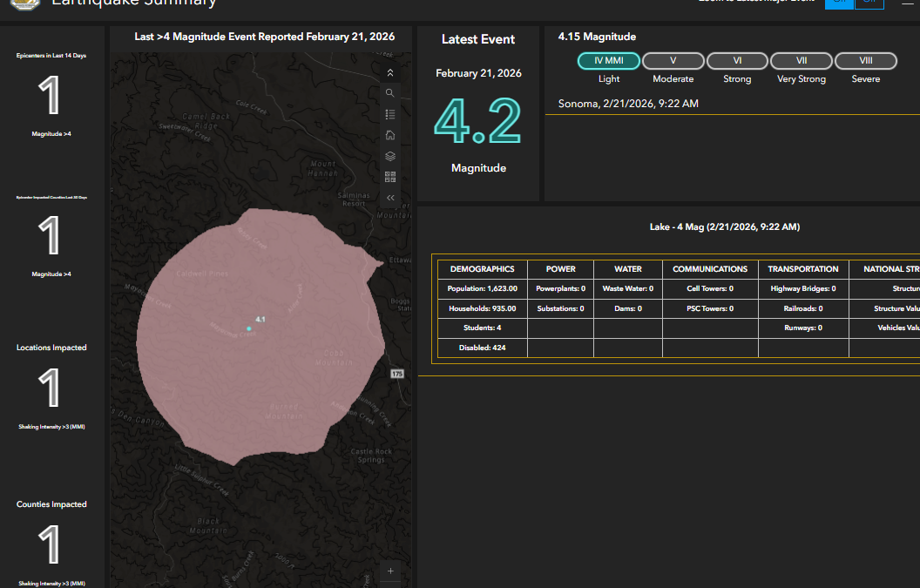Open the basemap gallery grid
The width and height of the screenshot is (920, 588).
tap(390, 177)
